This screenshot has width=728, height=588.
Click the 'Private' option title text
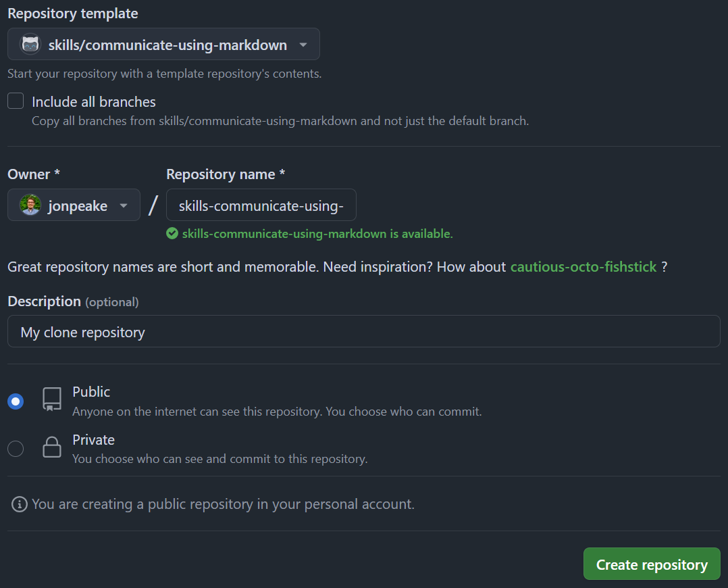click(x=93, y=440)
